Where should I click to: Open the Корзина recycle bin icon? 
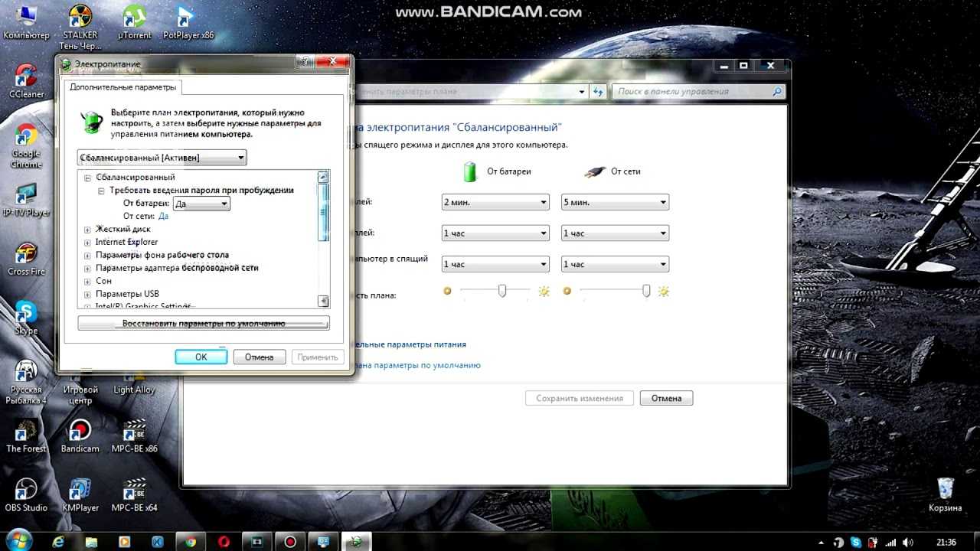945,494
